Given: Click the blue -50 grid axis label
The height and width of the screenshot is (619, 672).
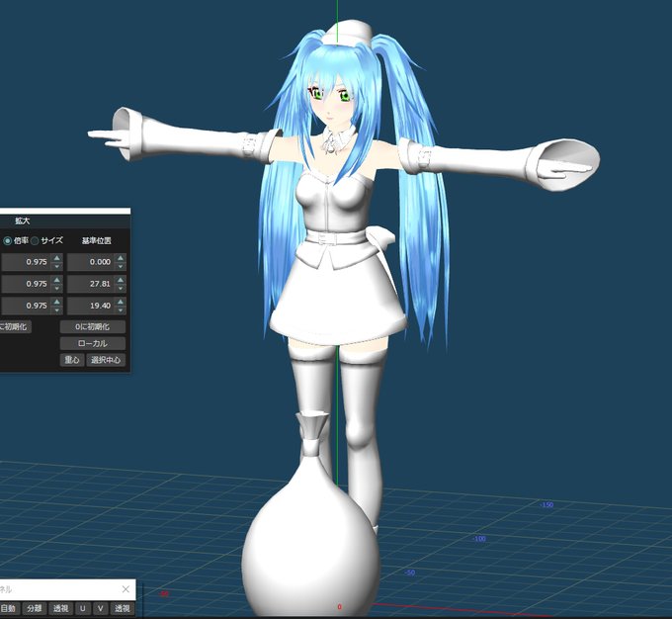Looking at the screenshot, I should click(410, 573).
